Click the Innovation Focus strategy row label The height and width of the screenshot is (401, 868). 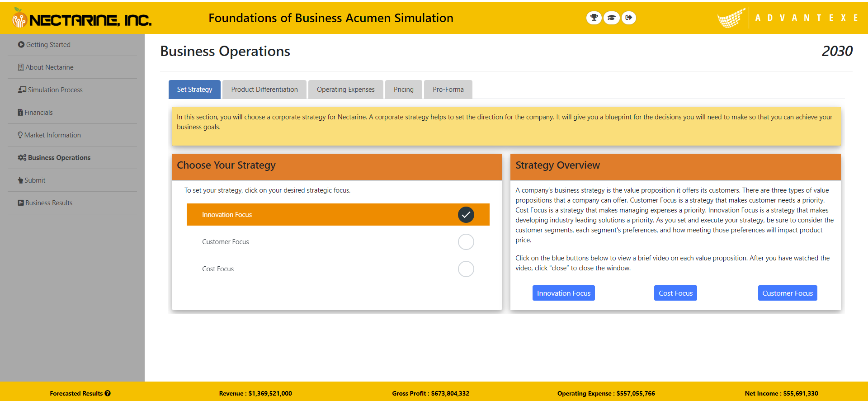(x=227, y=215)
